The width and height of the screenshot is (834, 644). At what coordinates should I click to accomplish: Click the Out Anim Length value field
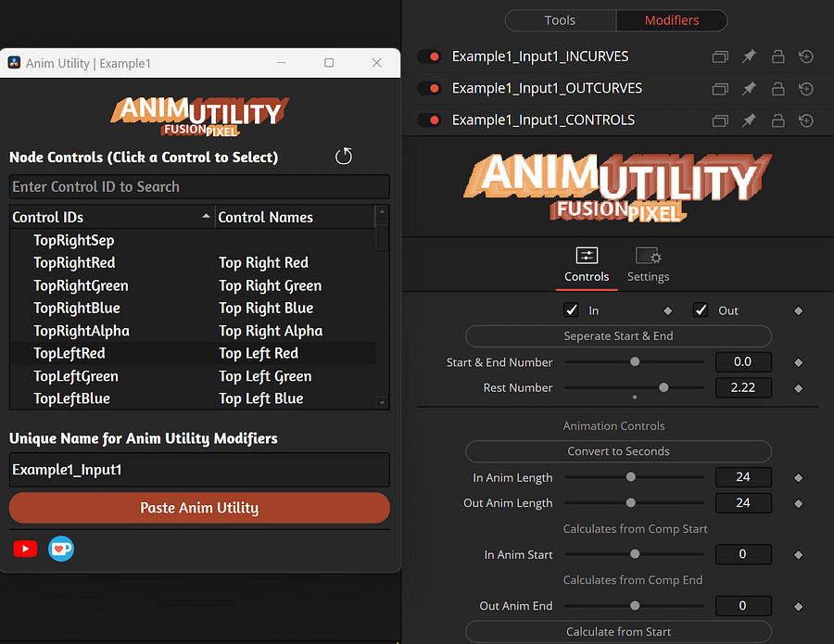[743, 502]
